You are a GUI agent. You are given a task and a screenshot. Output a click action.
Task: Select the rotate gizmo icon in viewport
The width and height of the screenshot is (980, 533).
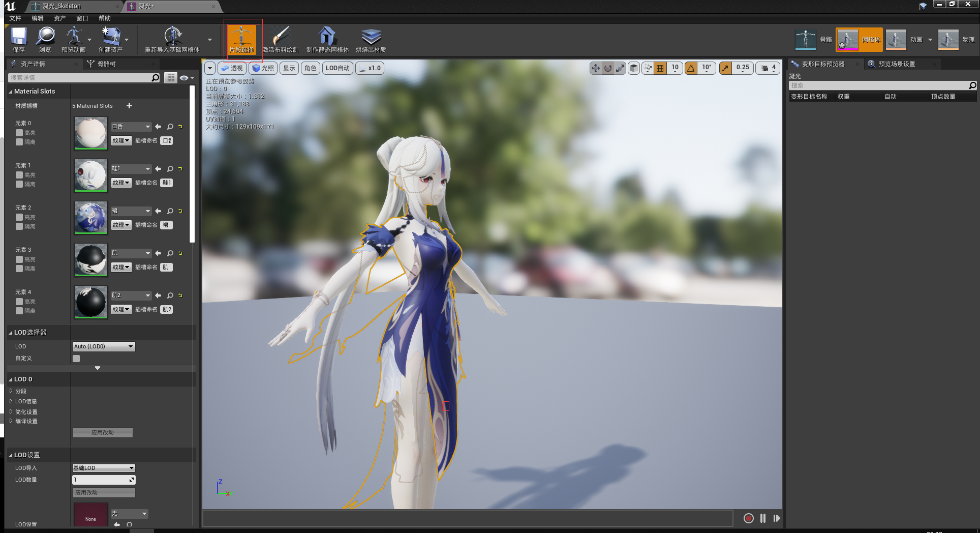click(608, 68)
